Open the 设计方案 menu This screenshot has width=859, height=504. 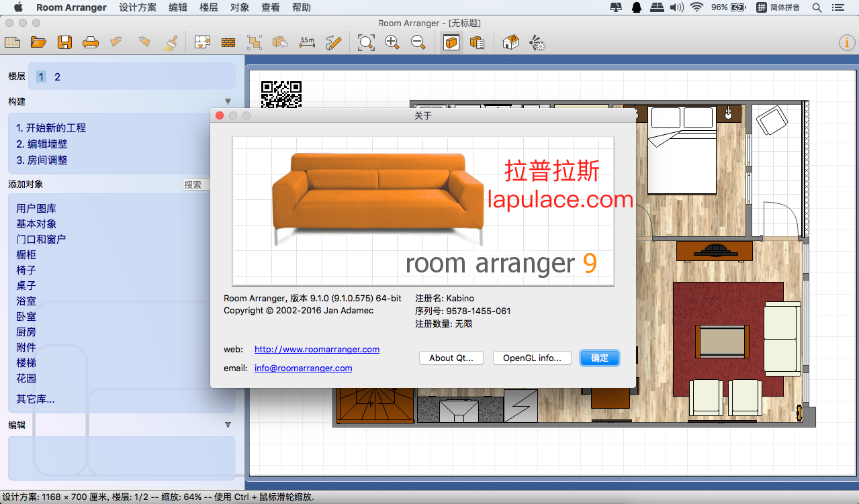click(138, 7)
